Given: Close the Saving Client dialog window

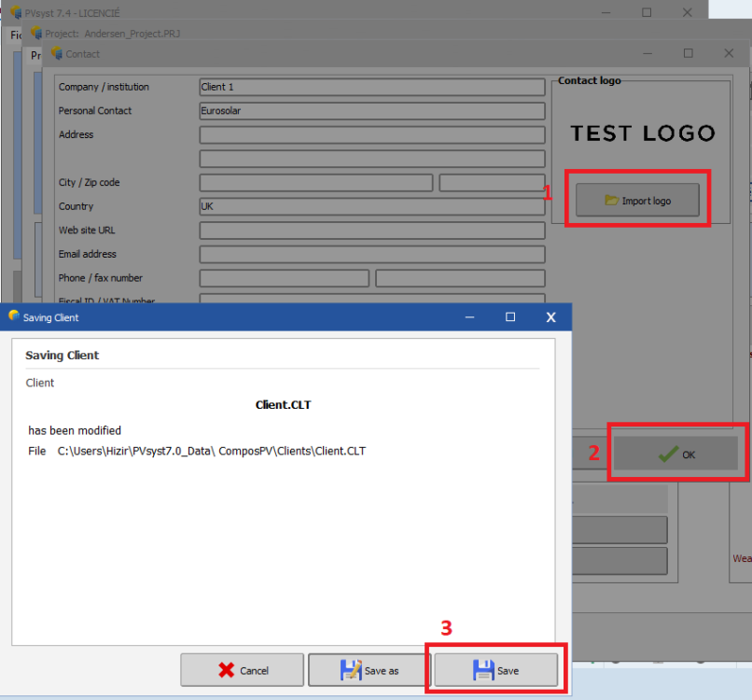Looking at the screenshot, I should (549, 317).
